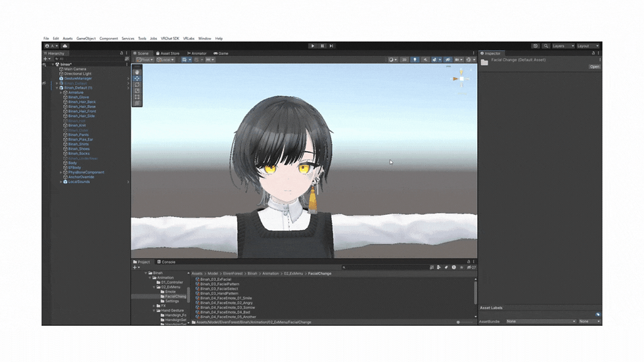Select Binah_Hair_Front in Hierarchy
The height and width of the screenshot is (362, 644).
point(81,111)
